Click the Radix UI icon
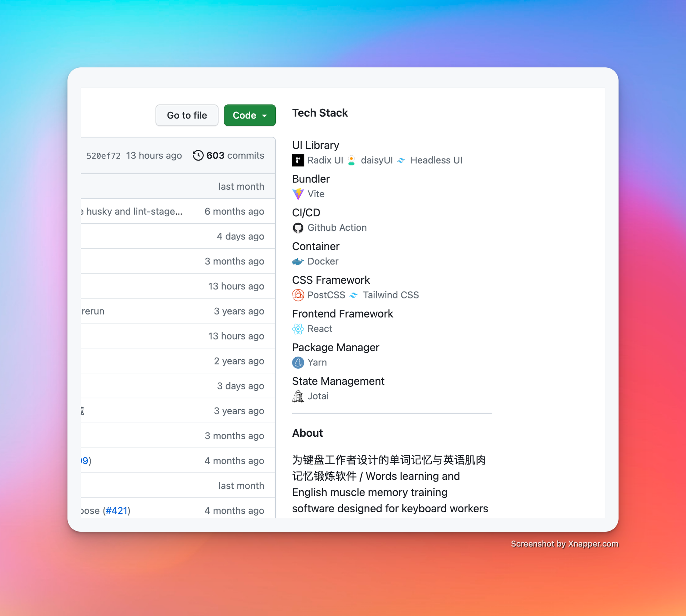Screen dimensions: 686x616 (x=298, y=159)
